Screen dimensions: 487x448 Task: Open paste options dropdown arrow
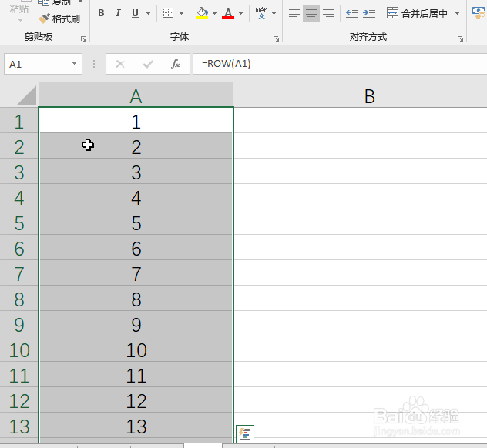point(20,21)
